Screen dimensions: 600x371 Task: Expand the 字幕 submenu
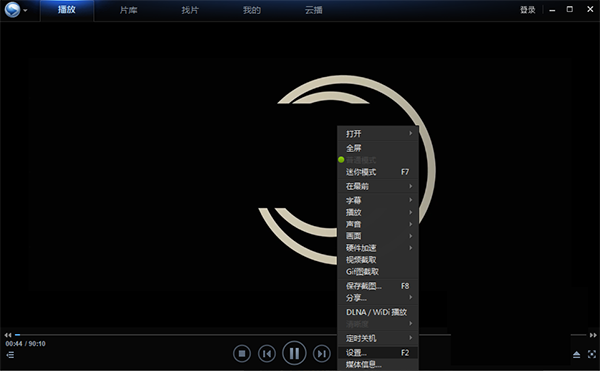378,200
